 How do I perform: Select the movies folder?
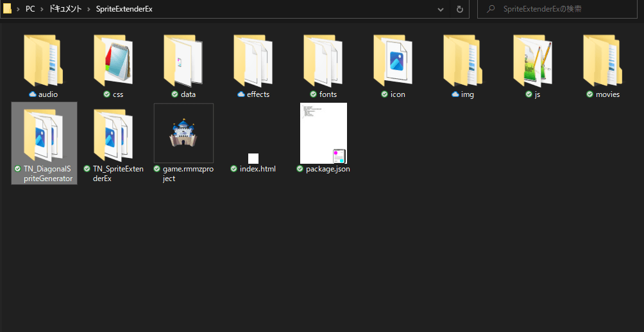tap(603, 60)
